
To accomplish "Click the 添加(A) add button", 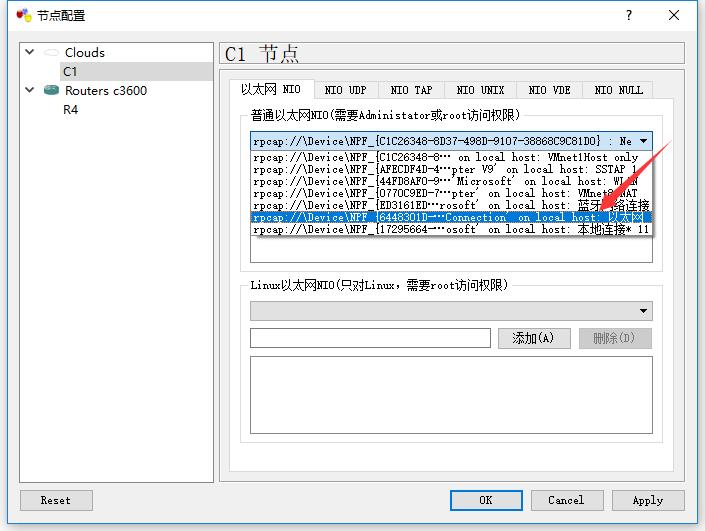I will (x=534, y=338).
